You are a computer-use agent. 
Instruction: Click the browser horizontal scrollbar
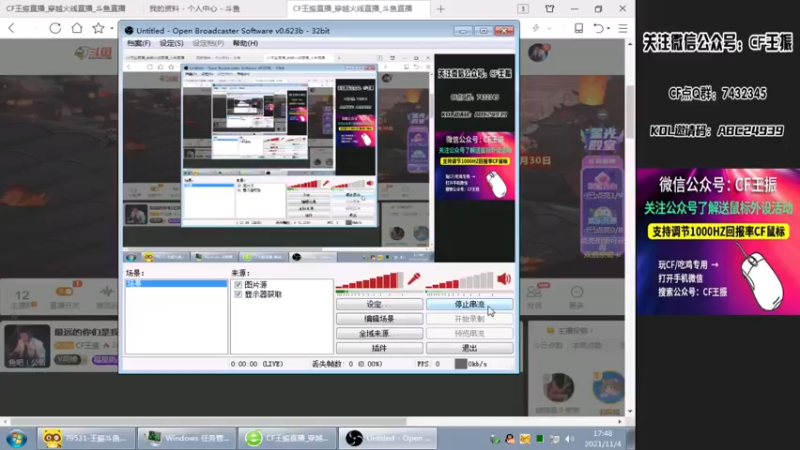tap(208, 422)
